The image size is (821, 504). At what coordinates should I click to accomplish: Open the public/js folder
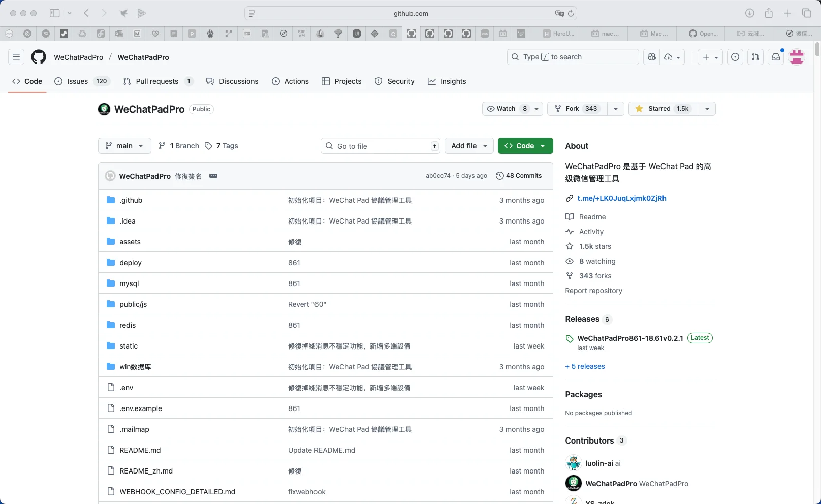point(133,304)
